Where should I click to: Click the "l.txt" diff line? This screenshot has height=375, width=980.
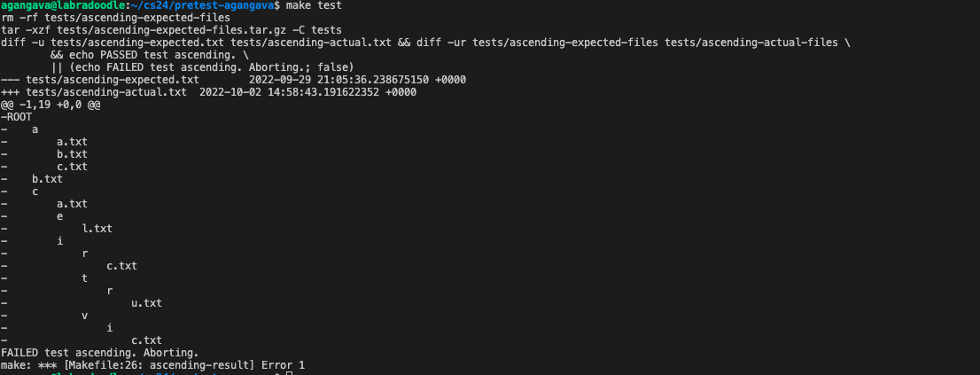click(97, 229)
